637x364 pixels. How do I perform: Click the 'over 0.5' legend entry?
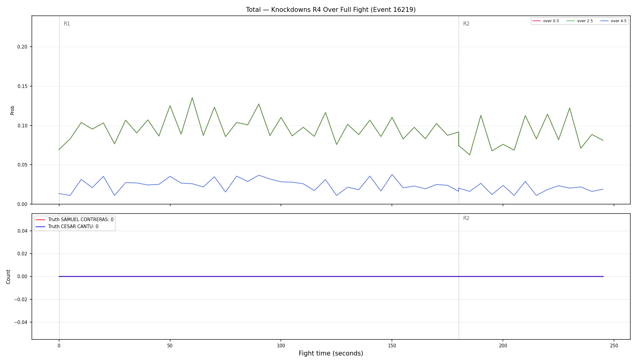tap(545, 21)
